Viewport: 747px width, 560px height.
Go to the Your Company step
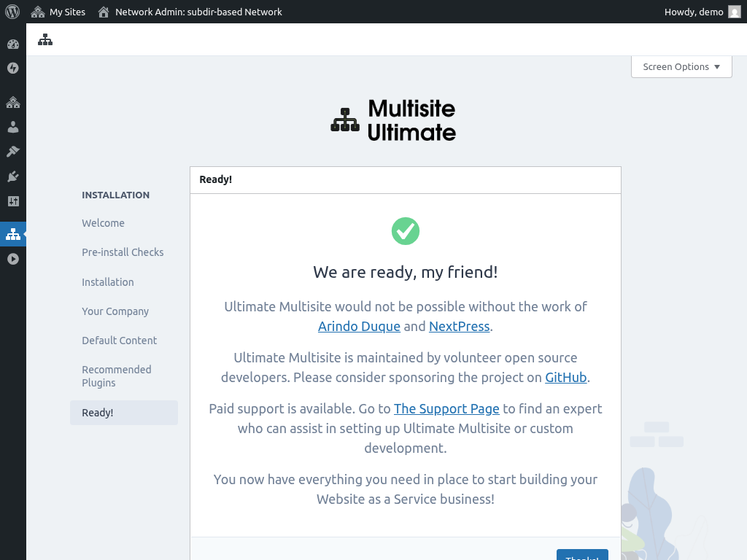pyautogui.click(x=115, y=311)
